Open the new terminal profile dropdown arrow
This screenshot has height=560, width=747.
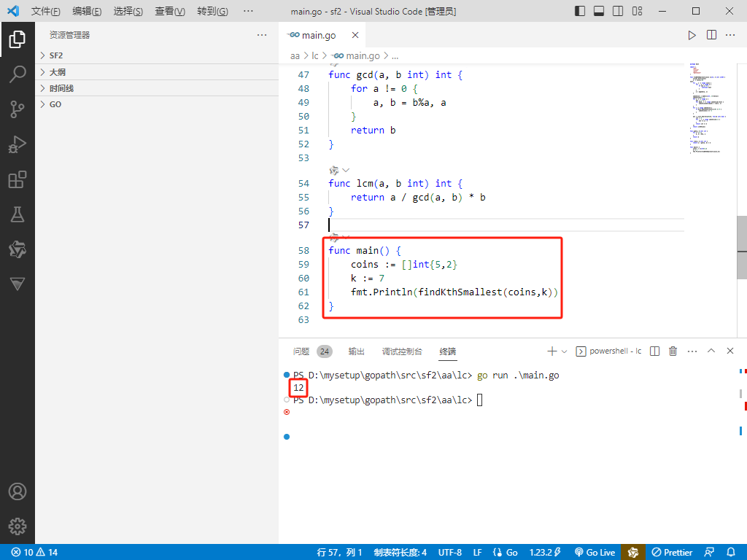[x=564, y=351]
